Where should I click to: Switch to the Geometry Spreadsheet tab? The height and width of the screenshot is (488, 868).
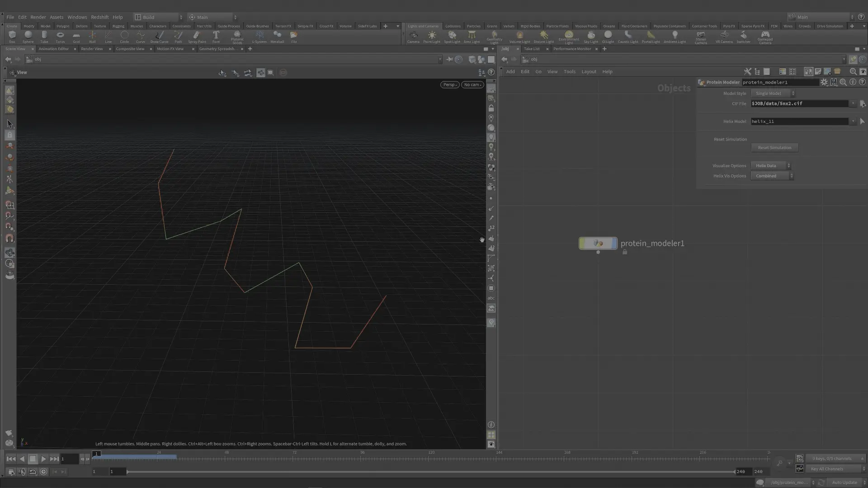(x=218, y=49)
